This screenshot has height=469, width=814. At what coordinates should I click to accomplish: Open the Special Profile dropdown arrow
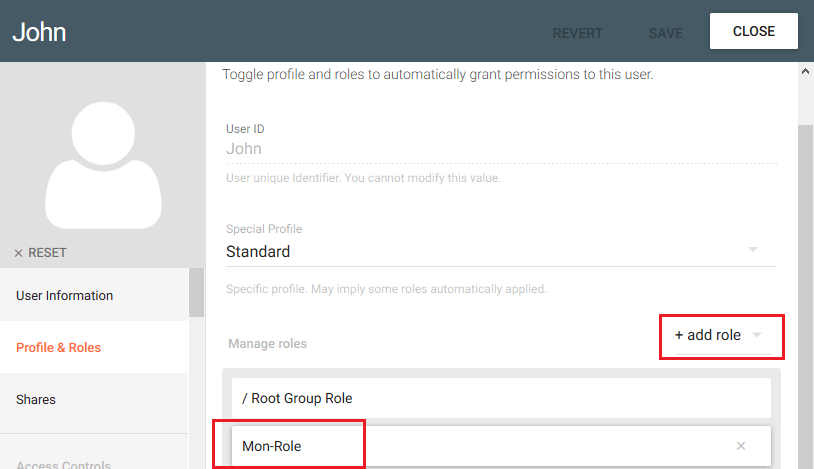pos(753,250)
